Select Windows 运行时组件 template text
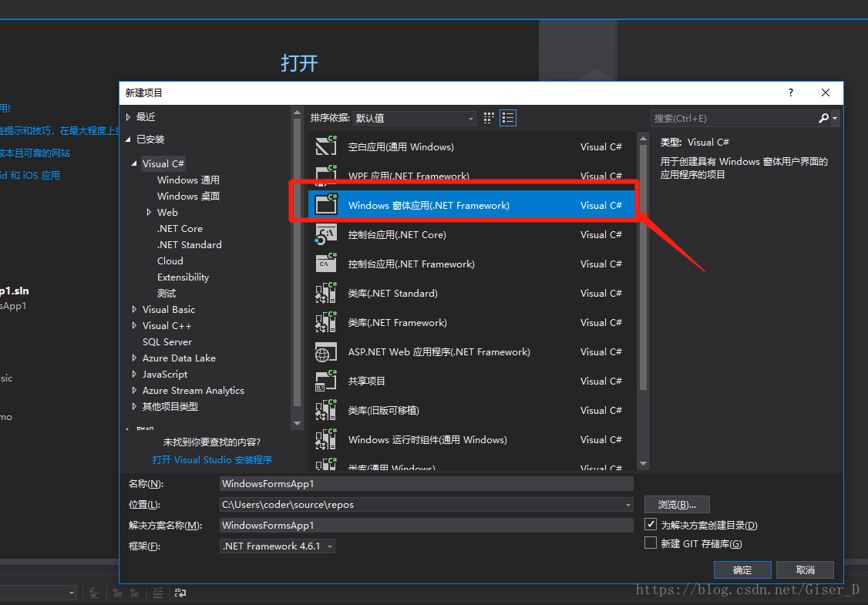This screenshot has width=868, height=605. click(x=427, y=440)
